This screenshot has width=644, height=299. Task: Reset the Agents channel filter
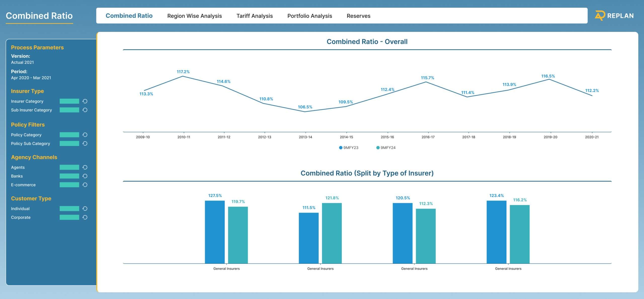[x=85, y=167]
